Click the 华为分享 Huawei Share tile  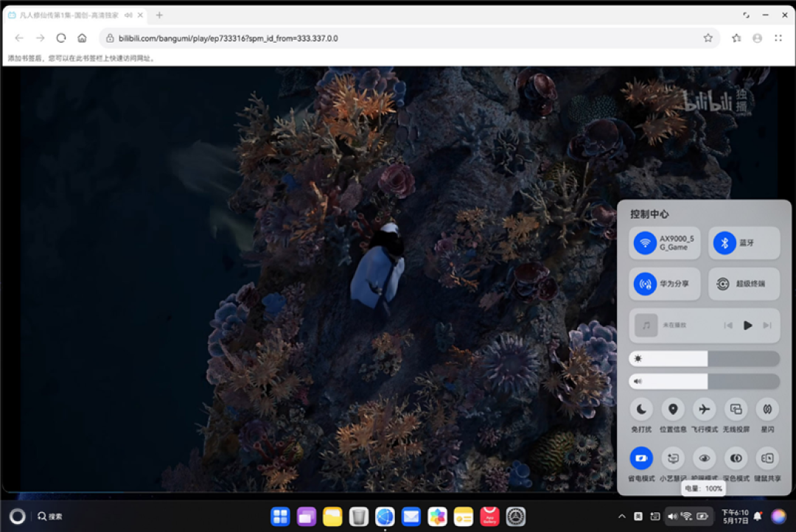[665, 284]
